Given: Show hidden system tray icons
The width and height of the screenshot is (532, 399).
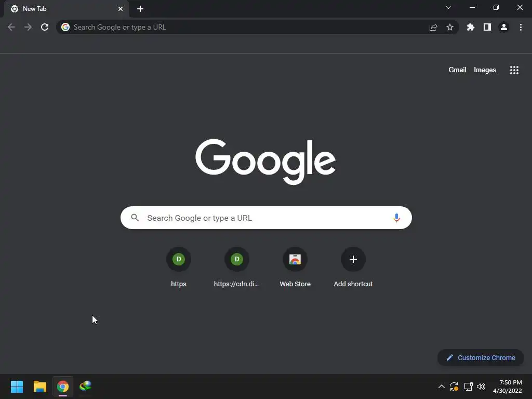Looking at the screenshot, I should (442, 387).
